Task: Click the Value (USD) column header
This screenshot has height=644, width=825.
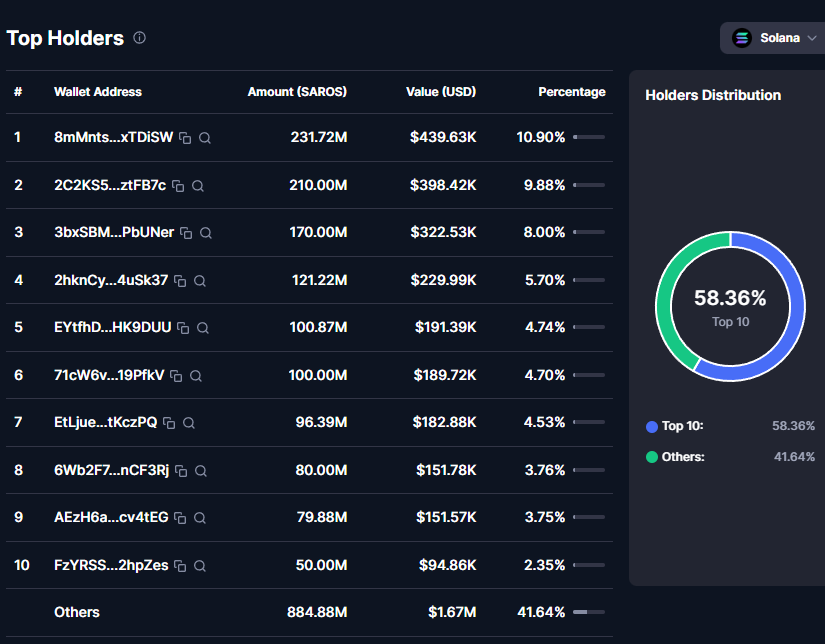Action: [x=441, y=92]
